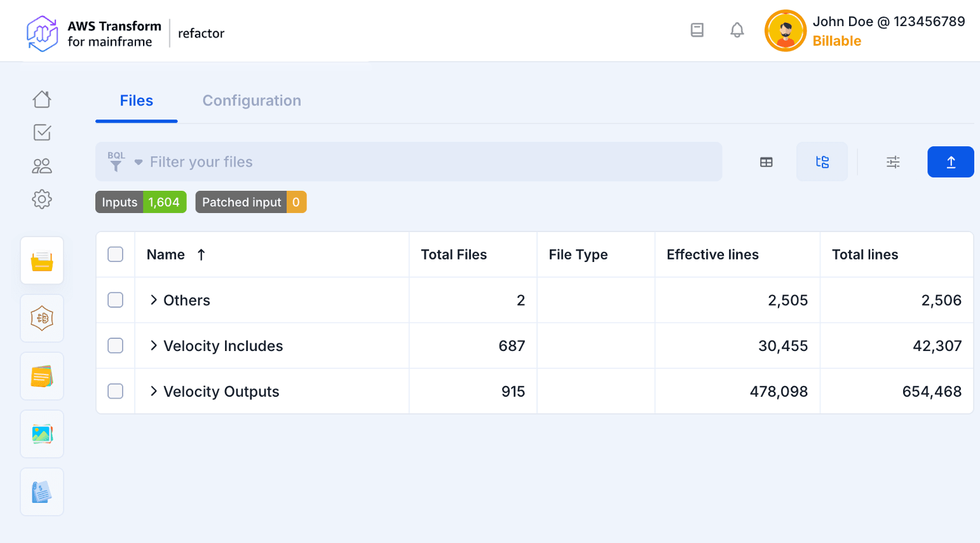This screenshot has height=543, width=980.
Task: Check the Others row checkbox
Action: 115,300
